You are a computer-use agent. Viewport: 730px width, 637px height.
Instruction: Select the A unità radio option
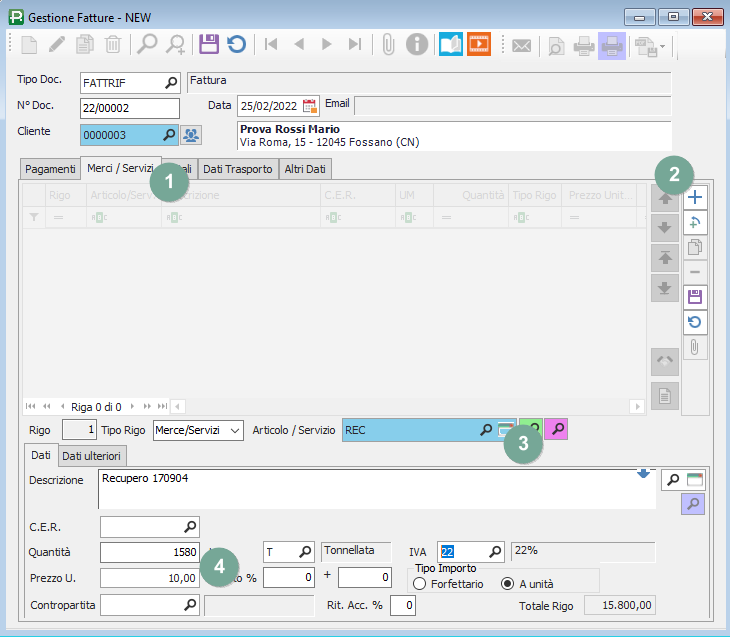pyautogui.click(x=508, y=584)
